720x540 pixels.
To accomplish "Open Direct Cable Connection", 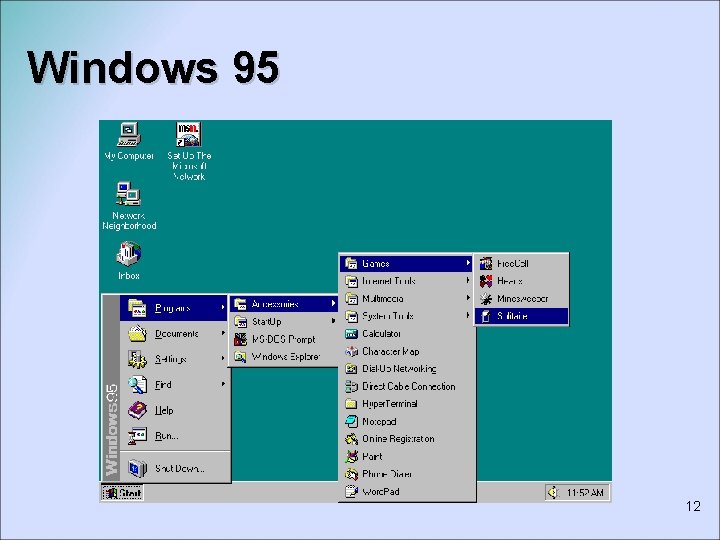I will [406, 387].
